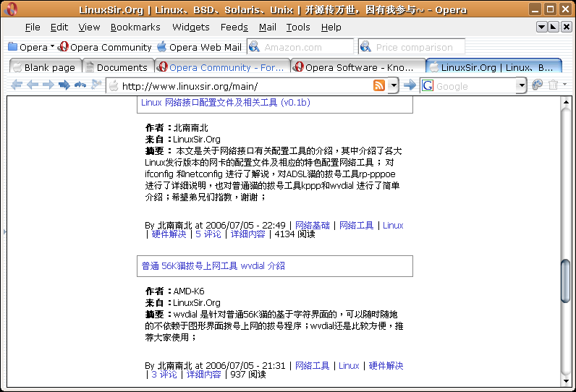Open the paint palette appearance icon

[538, 85]
